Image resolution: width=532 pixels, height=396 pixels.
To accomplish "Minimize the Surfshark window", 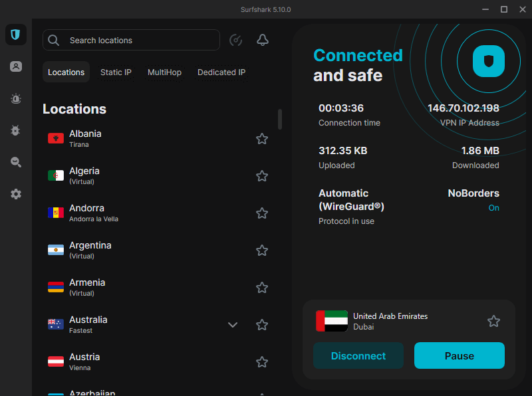I will click(x=485, y=9).
